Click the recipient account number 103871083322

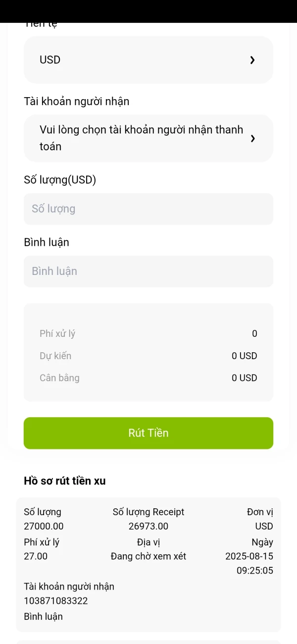point(56,601)
